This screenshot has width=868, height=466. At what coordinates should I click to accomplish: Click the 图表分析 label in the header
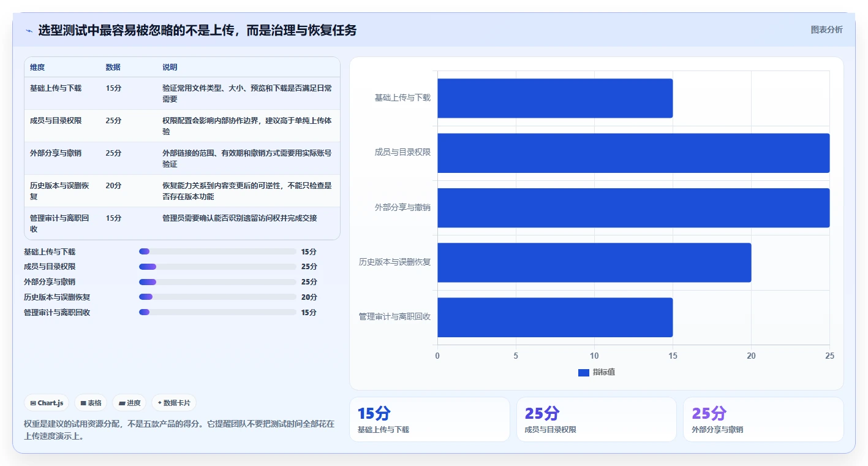(826, 29)
